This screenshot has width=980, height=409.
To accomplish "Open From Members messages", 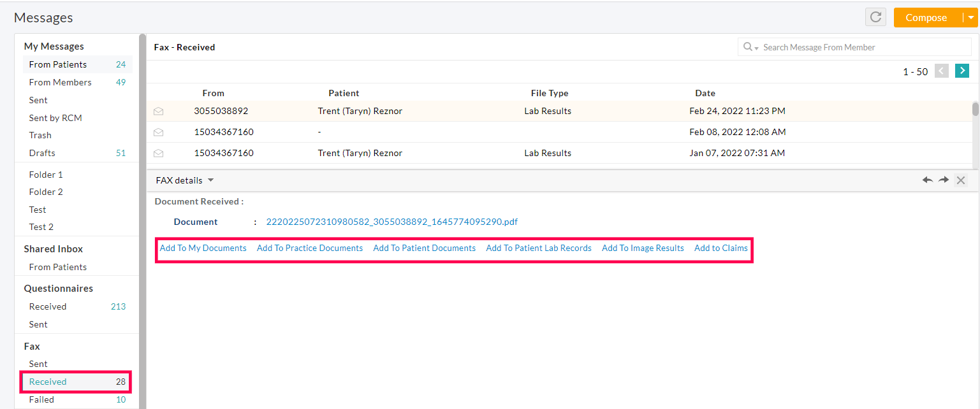I will tap(60, 82).
